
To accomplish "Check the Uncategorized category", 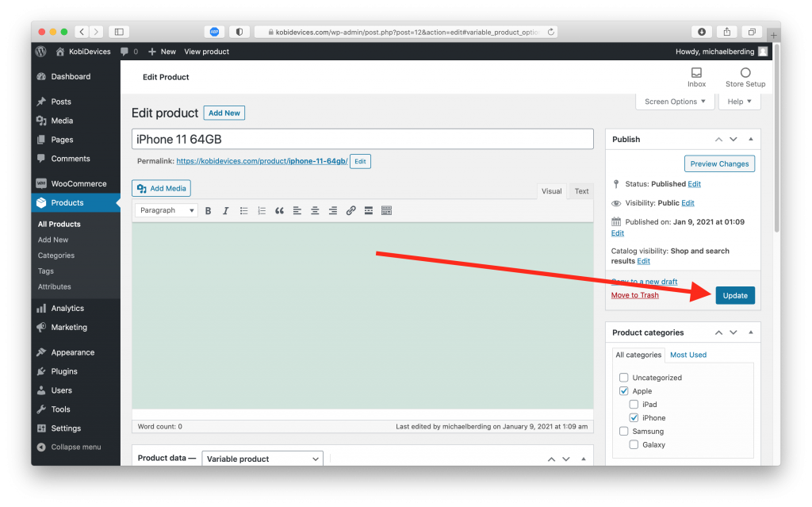I will click(624, 378).
